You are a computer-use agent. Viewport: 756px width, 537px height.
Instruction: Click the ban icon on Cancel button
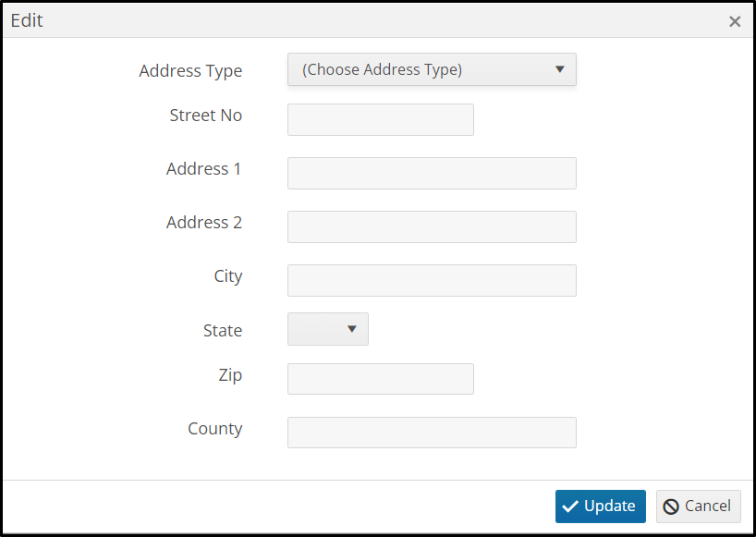[x=671, y=506]
